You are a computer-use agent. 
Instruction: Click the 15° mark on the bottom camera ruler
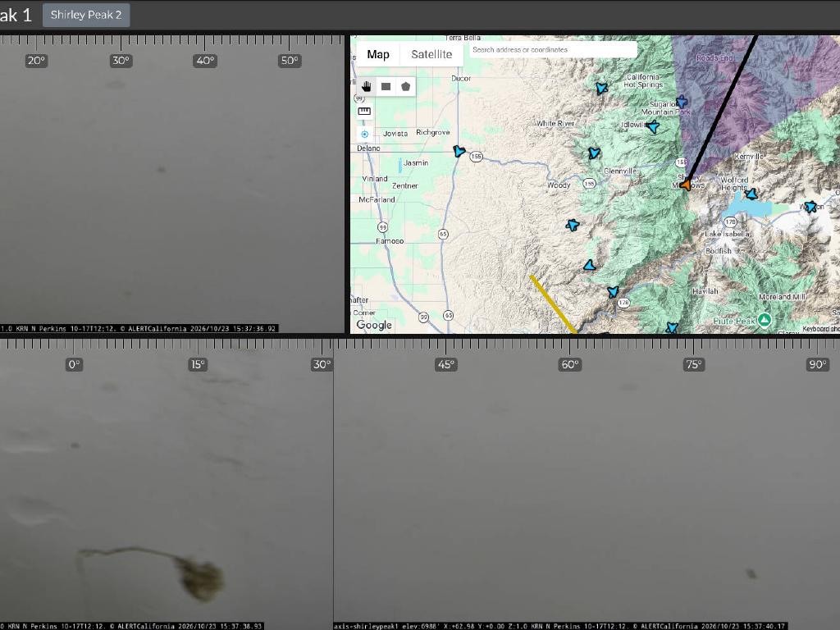198,365
